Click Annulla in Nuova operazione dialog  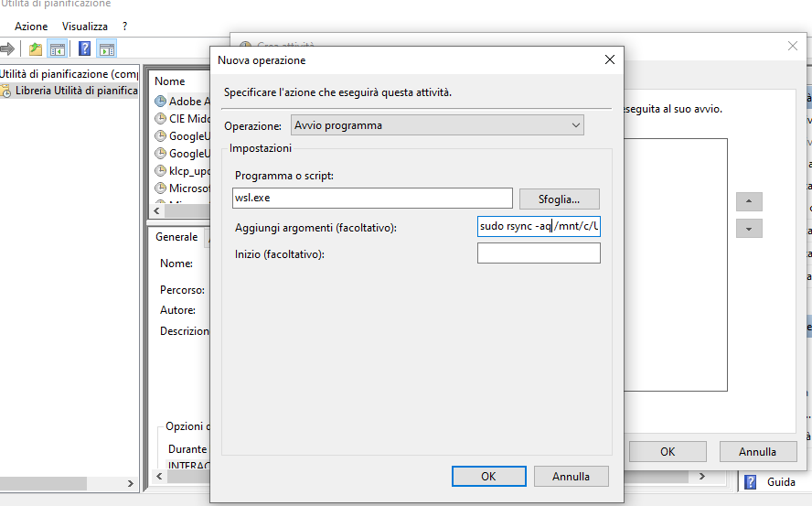571,477
